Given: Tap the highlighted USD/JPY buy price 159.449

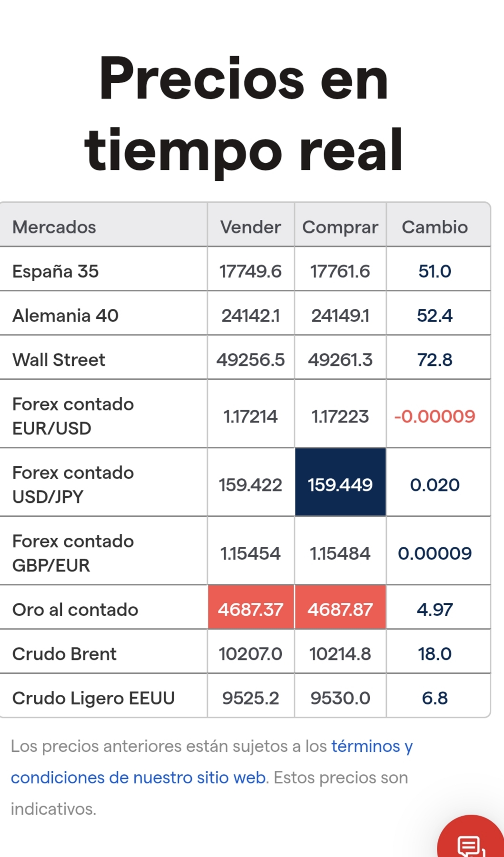Looking at the screenshot, I should pos(340,482).
